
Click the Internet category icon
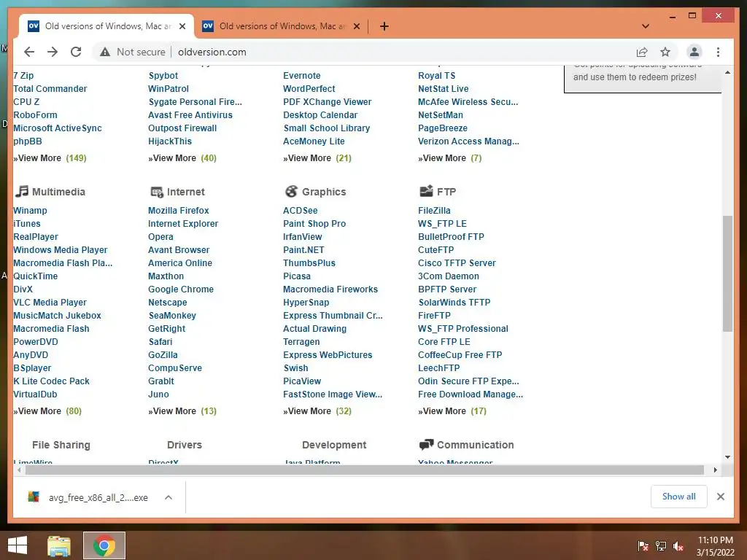click(157, 192)
